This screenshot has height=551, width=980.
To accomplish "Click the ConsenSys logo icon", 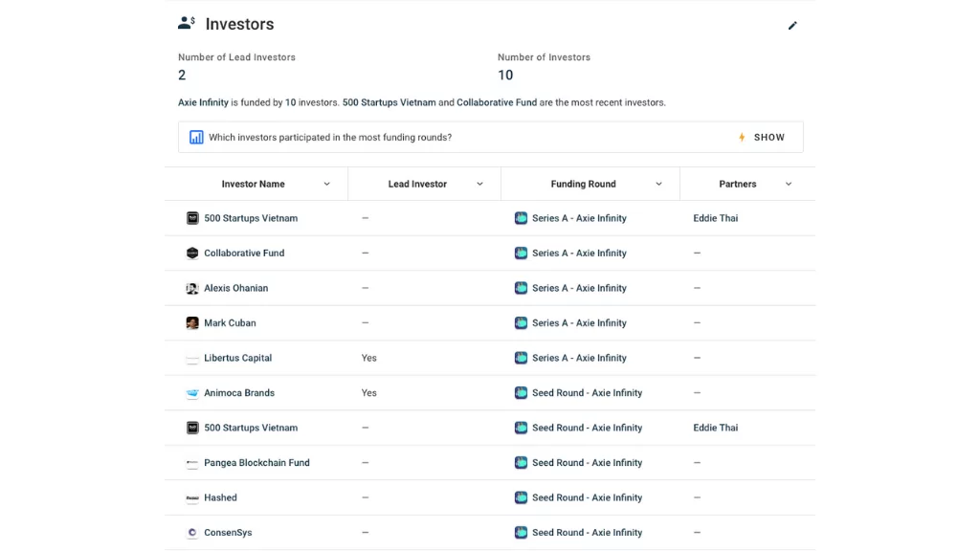I will (192, 533).
